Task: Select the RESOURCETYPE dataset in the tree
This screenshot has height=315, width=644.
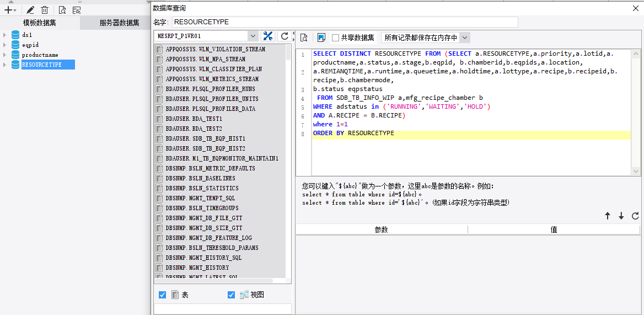Action: tap(48, 65)
